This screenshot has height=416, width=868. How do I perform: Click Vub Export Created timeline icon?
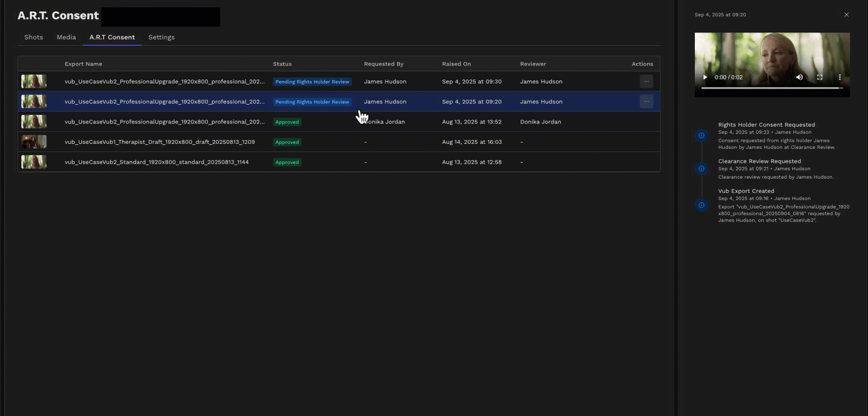coord(701,205)
